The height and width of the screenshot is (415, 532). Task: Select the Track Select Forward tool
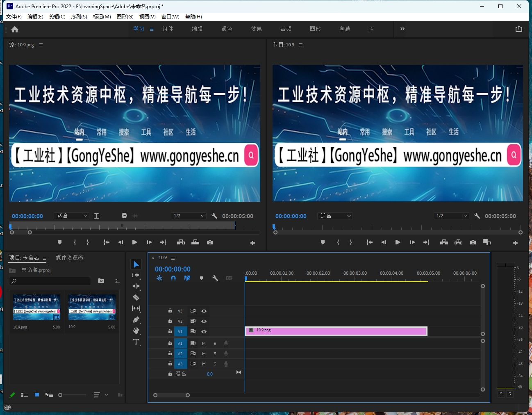click(136, 275)
